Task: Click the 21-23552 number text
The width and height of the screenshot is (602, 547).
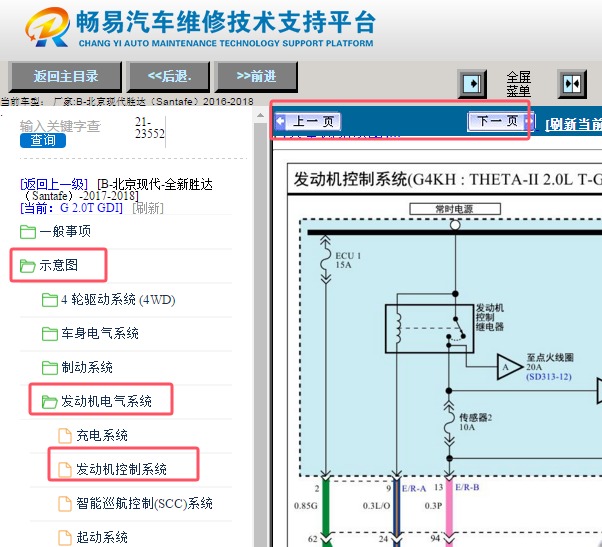Action: pos(149,127)
